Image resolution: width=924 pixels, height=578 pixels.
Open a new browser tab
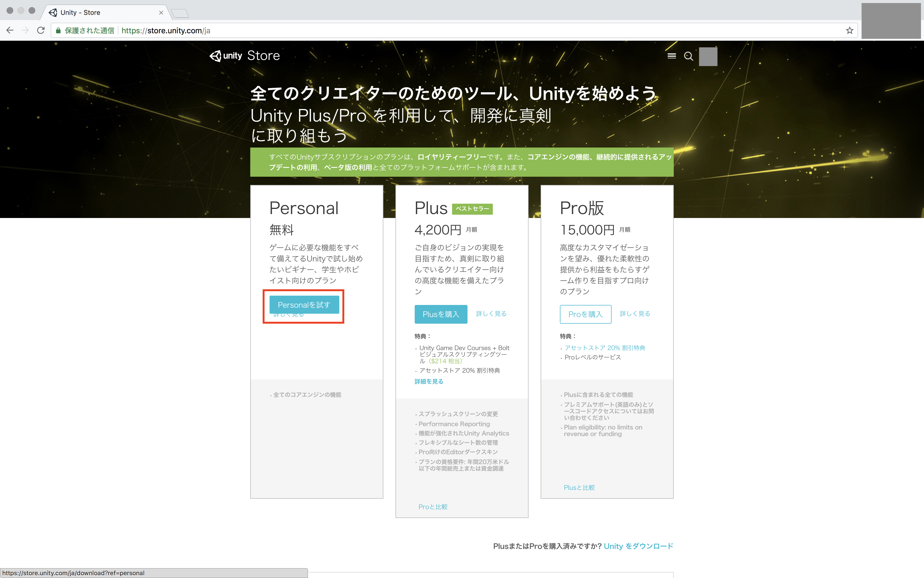180,13
